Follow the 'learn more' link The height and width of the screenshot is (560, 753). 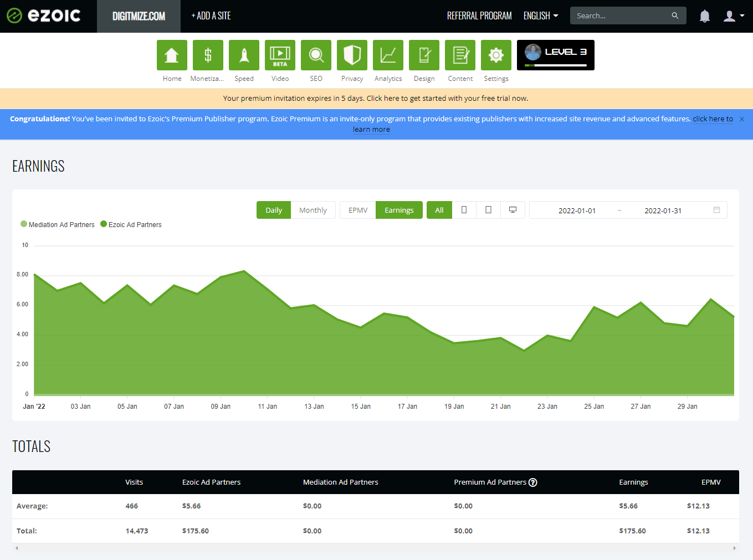pyautogui.click(x=371, y=130)
